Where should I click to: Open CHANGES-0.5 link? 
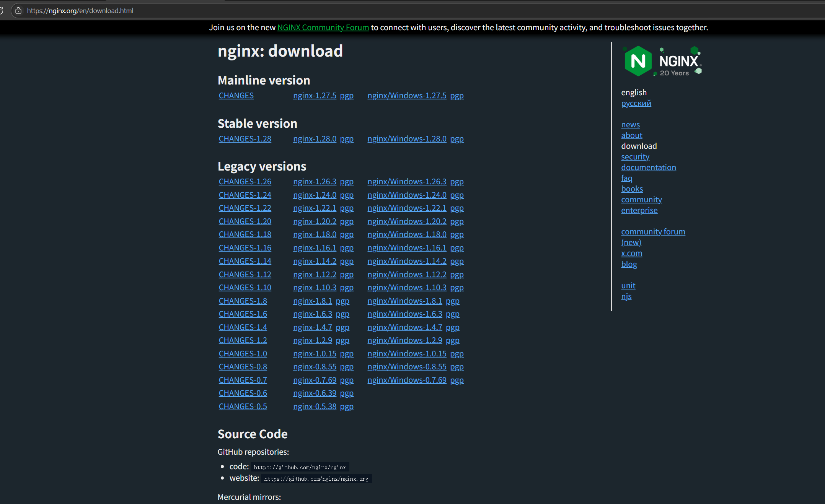[243, 406]
